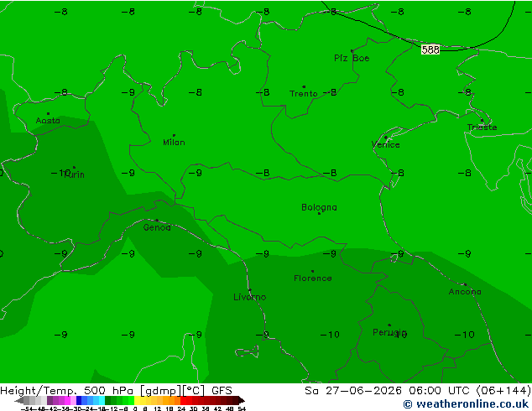
Task: Click the gray left arrow of the legend
Action: point(19,400)
